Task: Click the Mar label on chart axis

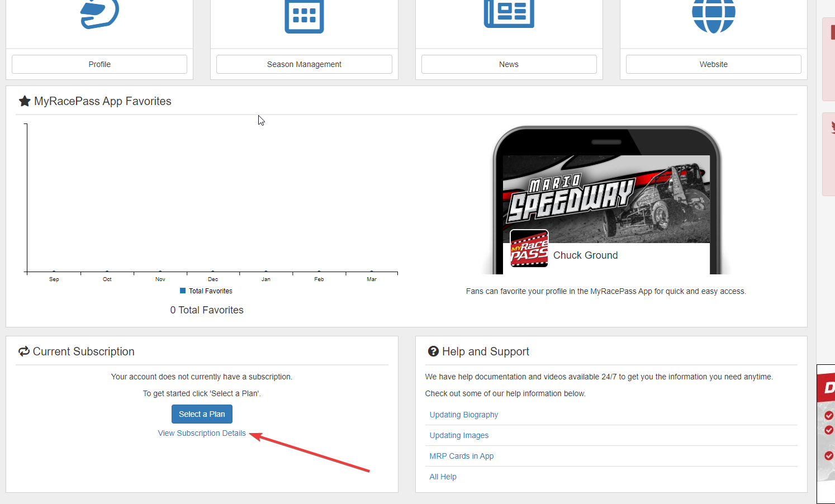Action: (372, 279)
